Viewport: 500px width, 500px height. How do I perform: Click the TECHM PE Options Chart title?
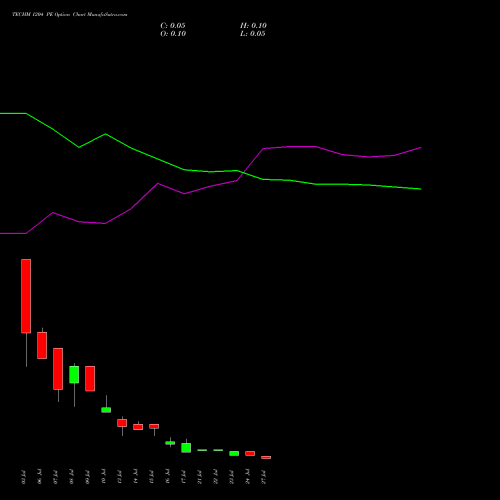tap(70, 15)
